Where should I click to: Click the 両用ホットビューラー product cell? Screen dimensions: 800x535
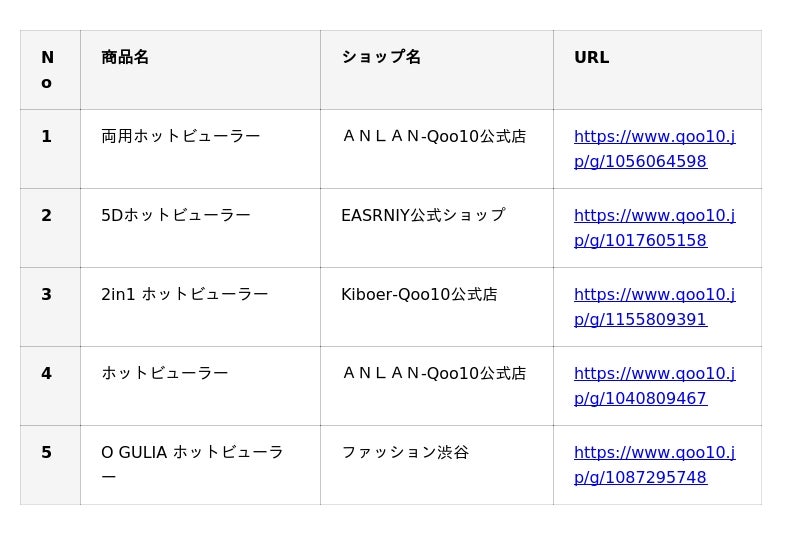[x=181, y=136]
